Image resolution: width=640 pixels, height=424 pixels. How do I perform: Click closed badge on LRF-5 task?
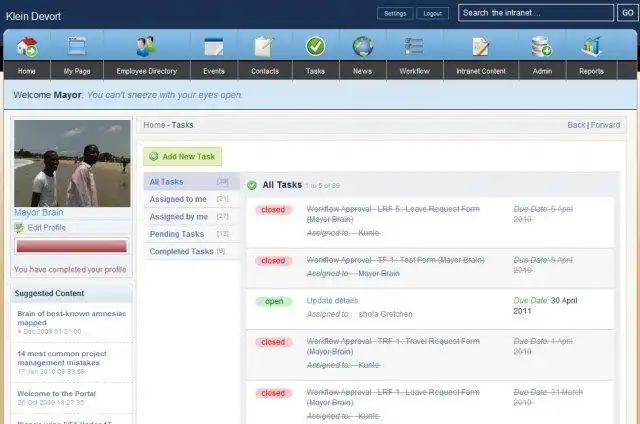point(273,210)
